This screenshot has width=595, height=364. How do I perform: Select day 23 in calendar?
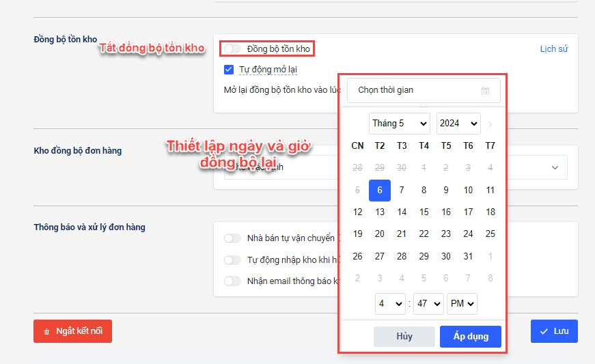click(446, 234)
